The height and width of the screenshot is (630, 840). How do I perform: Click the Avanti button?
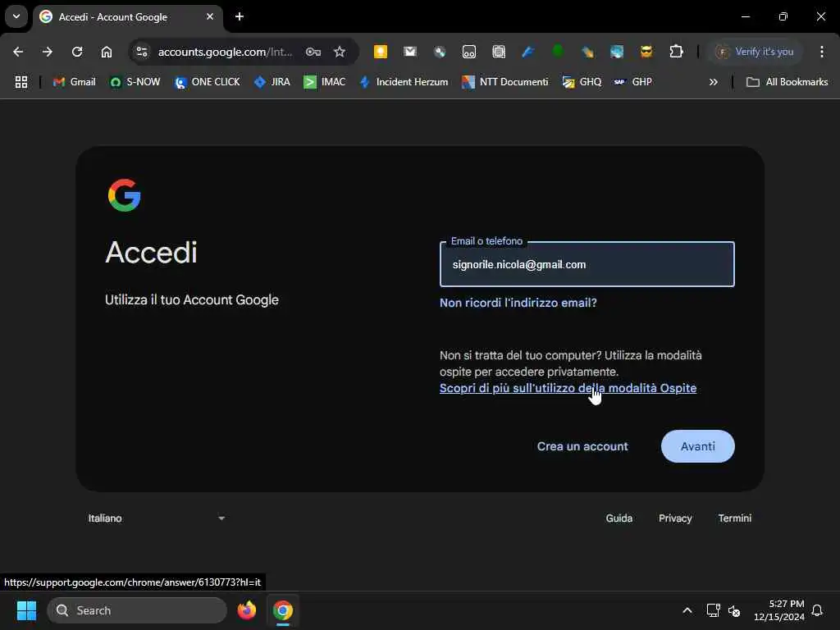coord(697,446)
